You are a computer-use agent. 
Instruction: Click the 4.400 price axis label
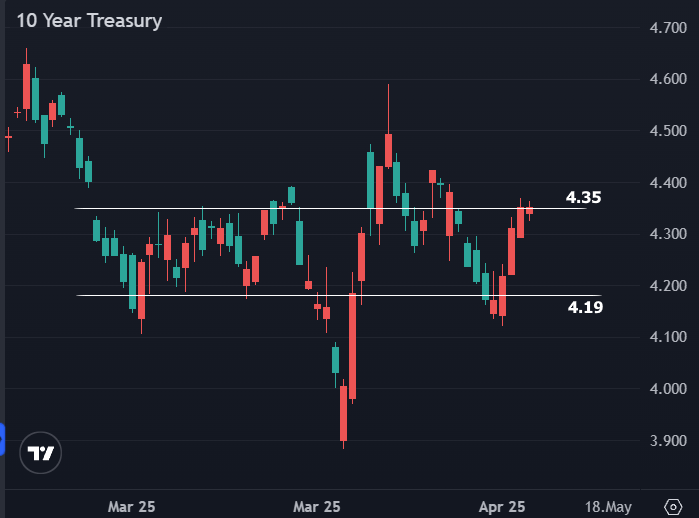coord(666,183)
